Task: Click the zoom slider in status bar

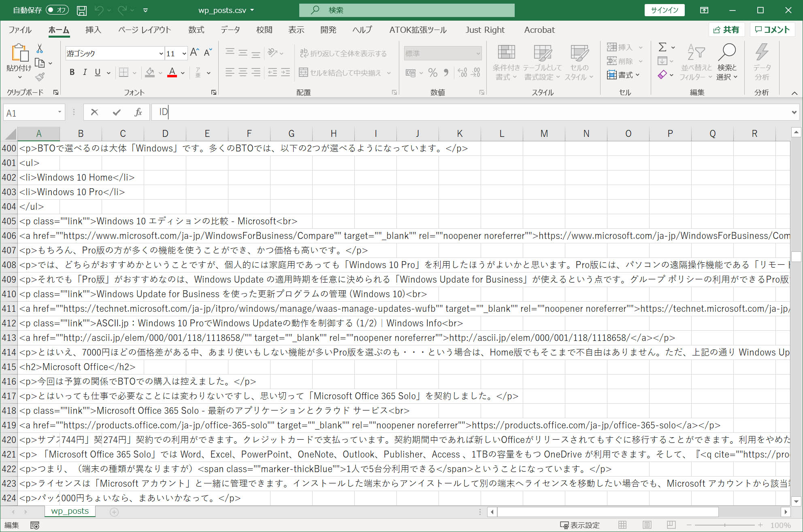Action: 724,525
